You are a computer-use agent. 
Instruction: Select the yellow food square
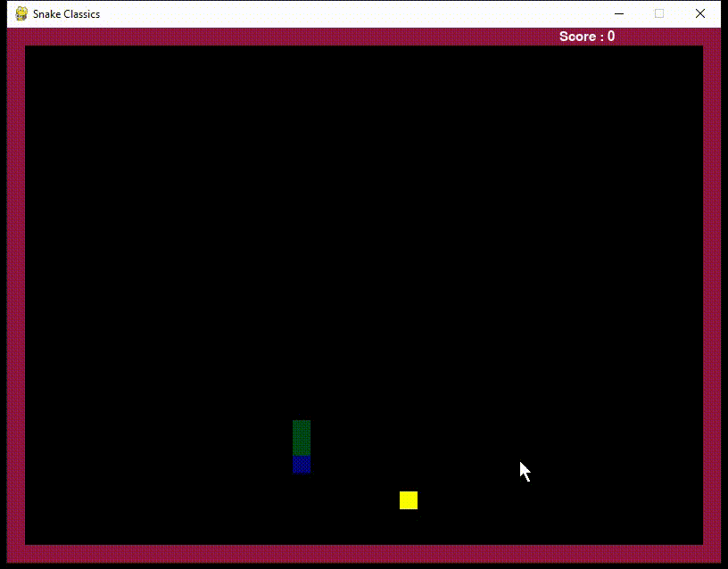pyautogui.click(x=407, y=501)
